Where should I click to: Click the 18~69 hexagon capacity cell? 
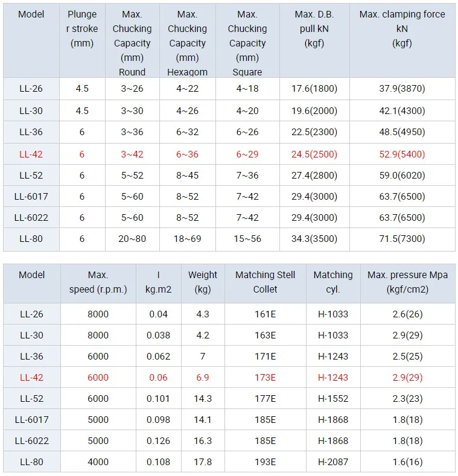188,239
